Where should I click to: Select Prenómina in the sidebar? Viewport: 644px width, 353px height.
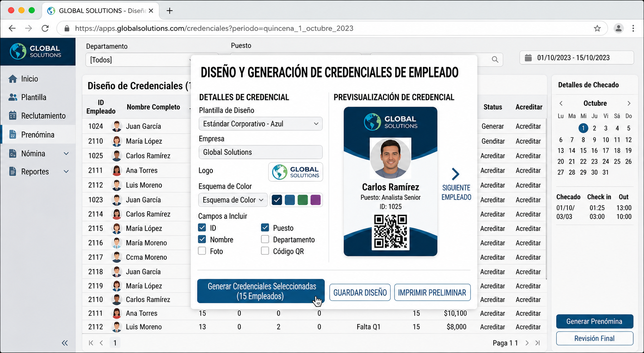coord(38,135)
